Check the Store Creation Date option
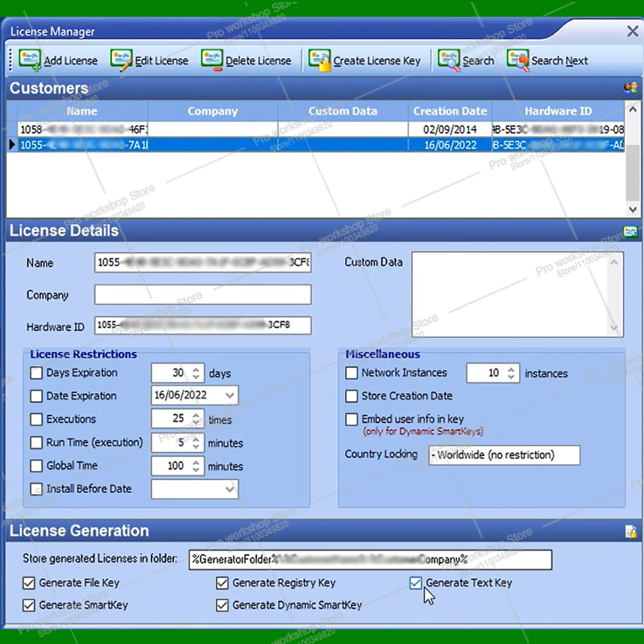 [352, 396]
